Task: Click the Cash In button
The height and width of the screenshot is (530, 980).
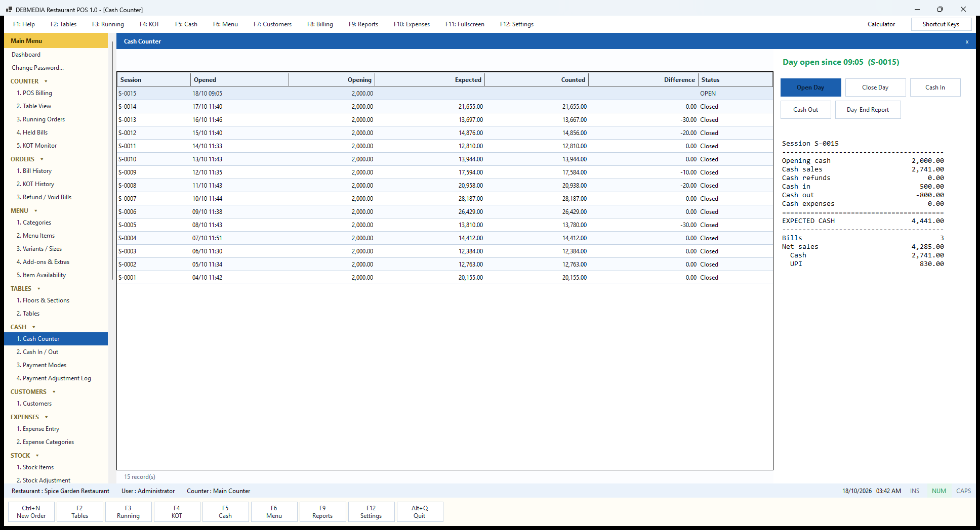Action: point(935,87)
